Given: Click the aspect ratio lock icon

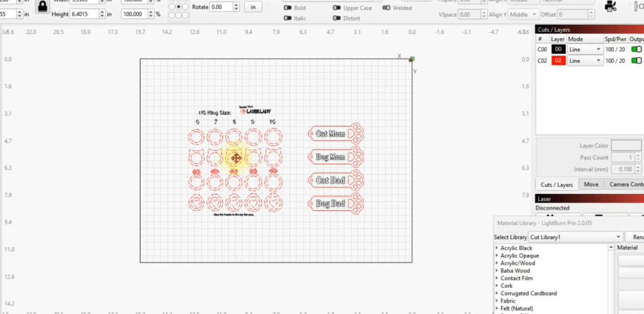Looking at the screenshot, I should point(44,8).
